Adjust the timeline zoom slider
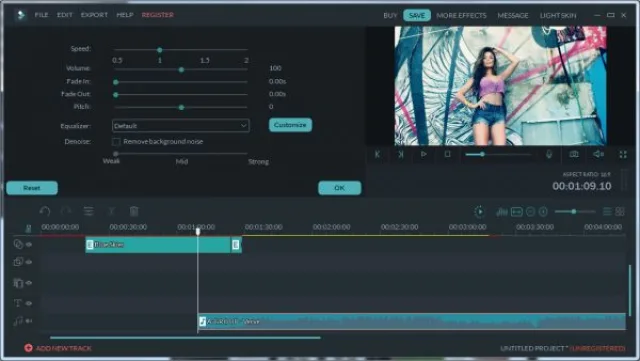The height and width of the screenshot is (361, 640). coord(575,212)
